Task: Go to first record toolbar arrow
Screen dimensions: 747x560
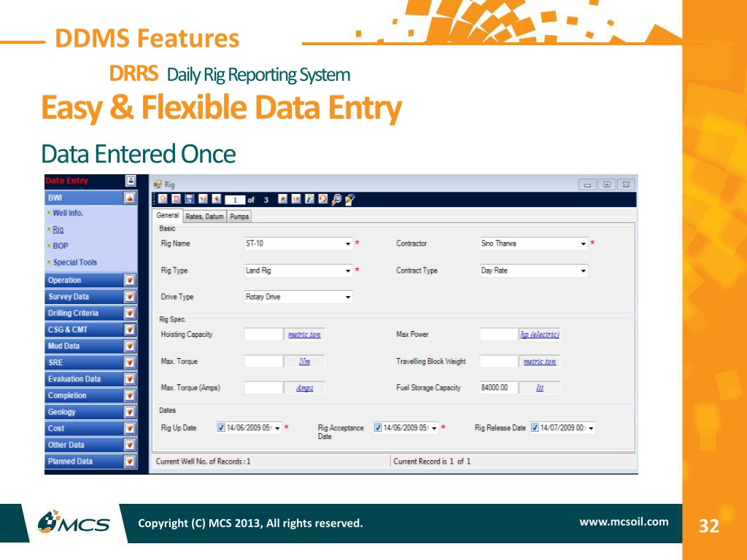Action: [x=203, y=199]
